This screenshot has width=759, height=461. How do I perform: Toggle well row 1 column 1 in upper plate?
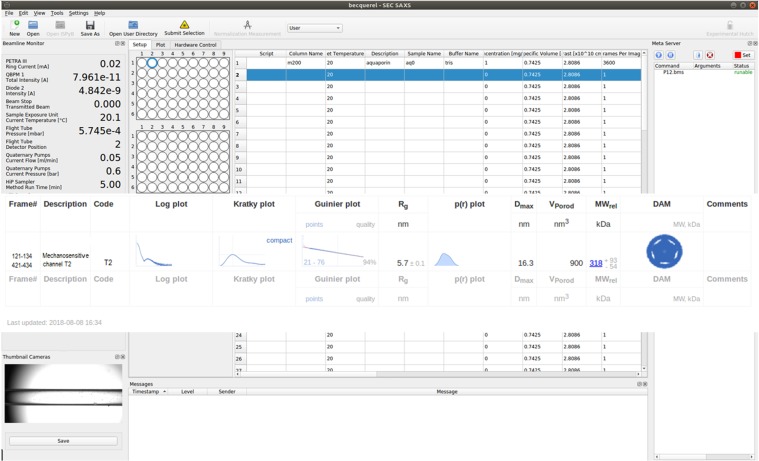[141, 63]
